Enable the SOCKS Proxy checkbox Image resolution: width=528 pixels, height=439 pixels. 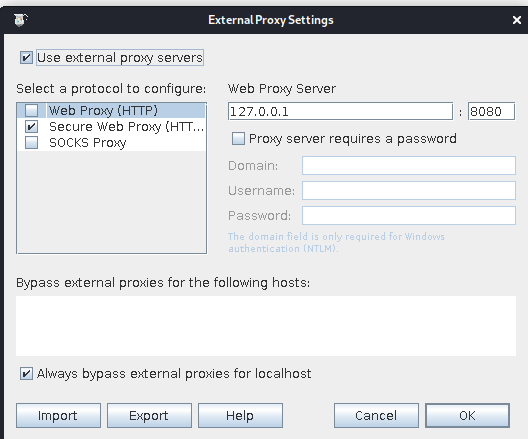click(x=32, y=143)
